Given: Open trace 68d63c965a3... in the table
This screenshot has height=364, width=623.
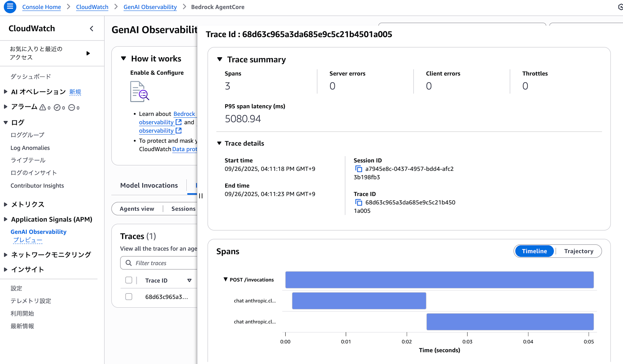Looking at the screenshot, I should coord(167,297).
